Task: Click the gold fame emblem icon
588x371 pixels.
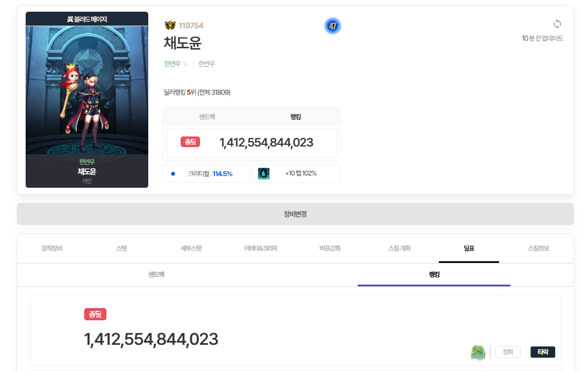Action: point(170,26)
